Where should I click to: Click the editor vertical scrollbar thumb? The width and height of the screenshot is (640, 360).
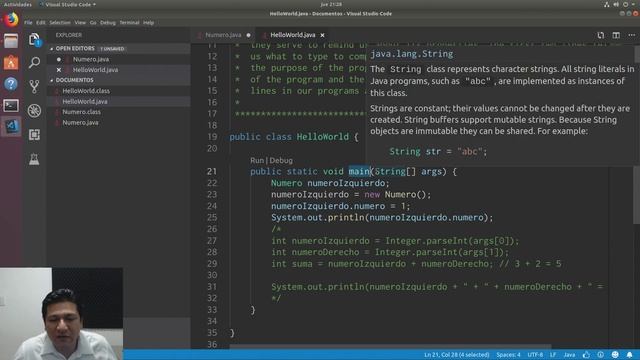(x=636, y=195)
